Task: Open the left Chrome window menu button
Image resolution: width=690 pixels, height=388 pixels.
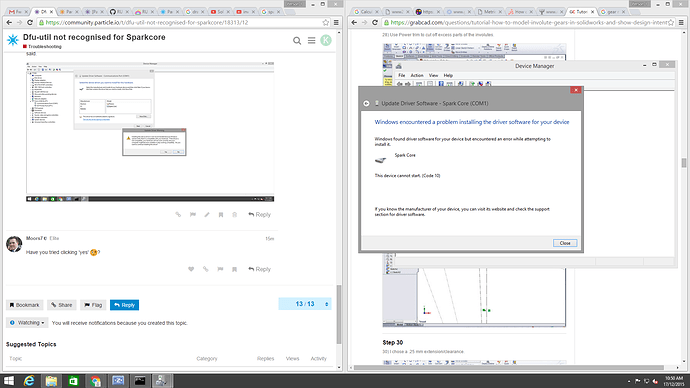Action: (x=336, y=22)
